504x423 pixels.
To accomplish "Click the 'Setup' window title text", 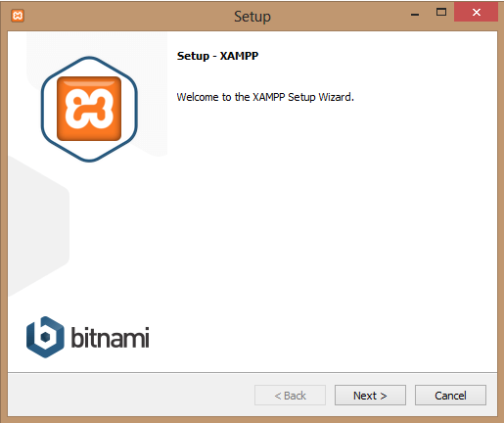I will tap(252, 17).
